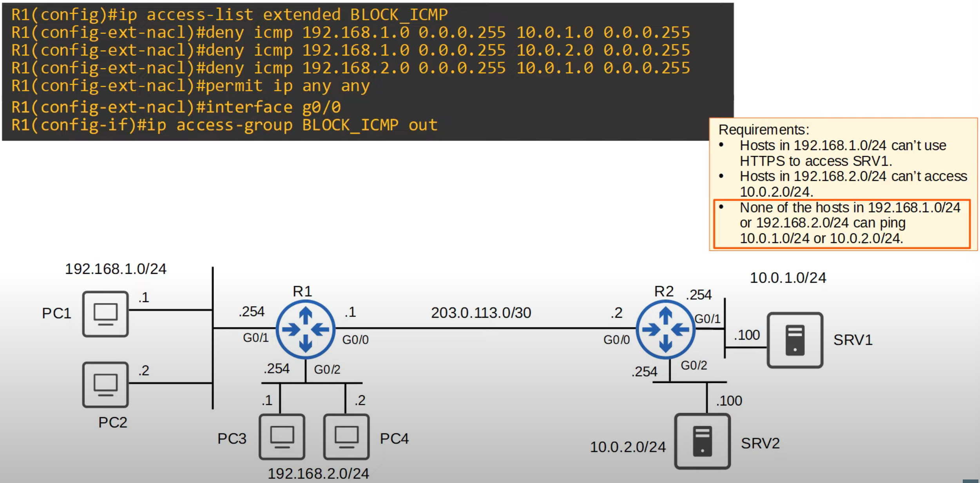Click the 192.168.1.0/24 network label
The height and width of the screenshot is (483, 980).
(116, 269)
